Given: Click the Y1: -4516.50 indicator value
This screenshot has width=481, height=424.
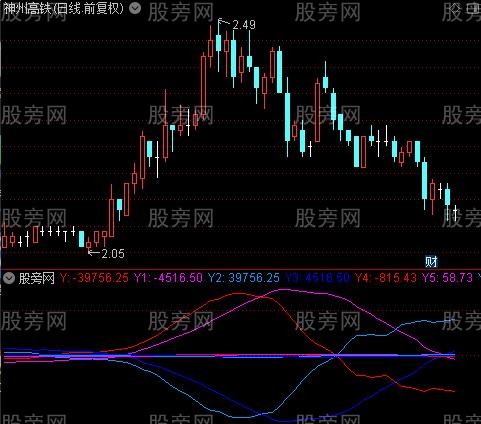Looking at the screenshot, I should (168, 278).
